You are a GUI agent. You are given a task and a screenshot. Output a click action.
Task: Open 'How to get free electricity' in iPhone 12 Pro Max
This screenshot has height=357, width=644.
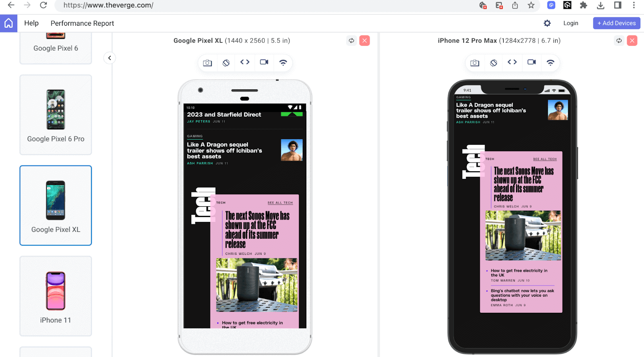[519, 273]
